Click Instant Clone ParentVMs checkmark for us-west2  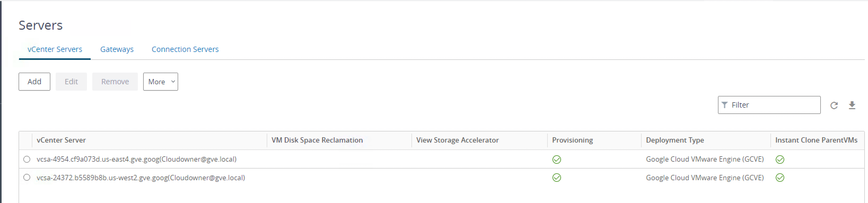[780, 178]
